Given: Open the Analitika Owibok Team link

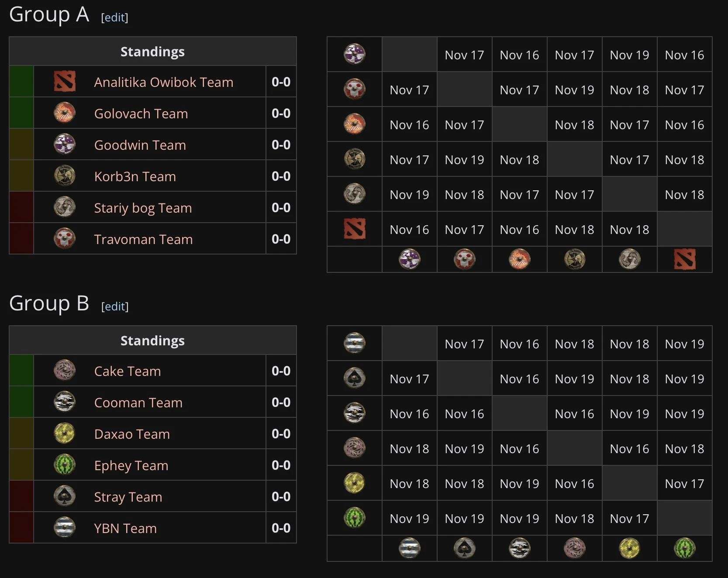Looking at the screenshot, I should click(164, 82).
